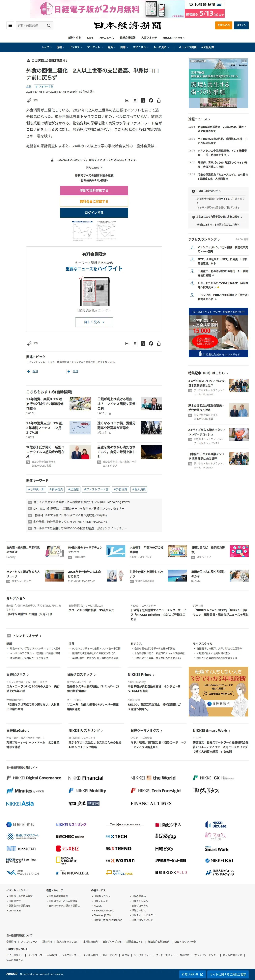The height and width of the screenshot is (980, 255).
Task: Open the 日経中文网 logo link
Action: [x=84, y=804]
